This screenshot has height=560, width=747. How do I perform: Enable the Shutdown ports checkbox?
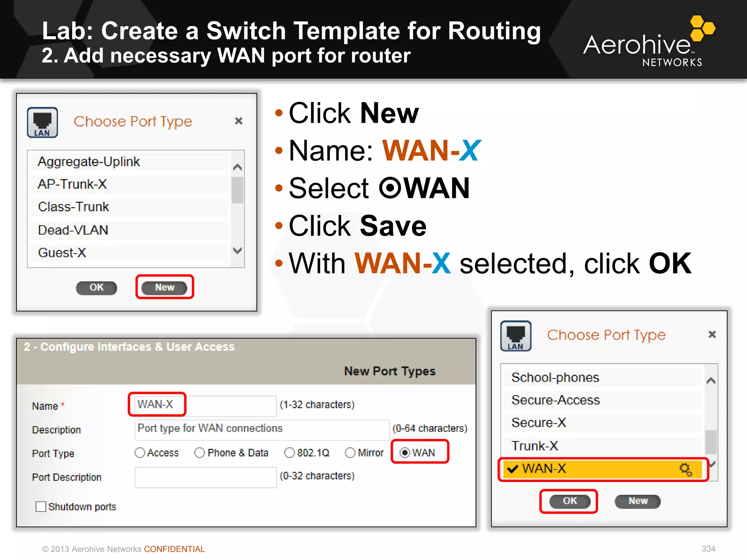41,506
